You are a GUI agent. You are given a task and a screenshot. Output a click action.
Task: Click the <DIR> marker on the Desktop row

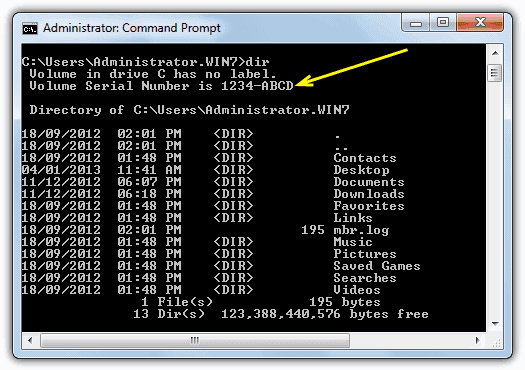233,170
